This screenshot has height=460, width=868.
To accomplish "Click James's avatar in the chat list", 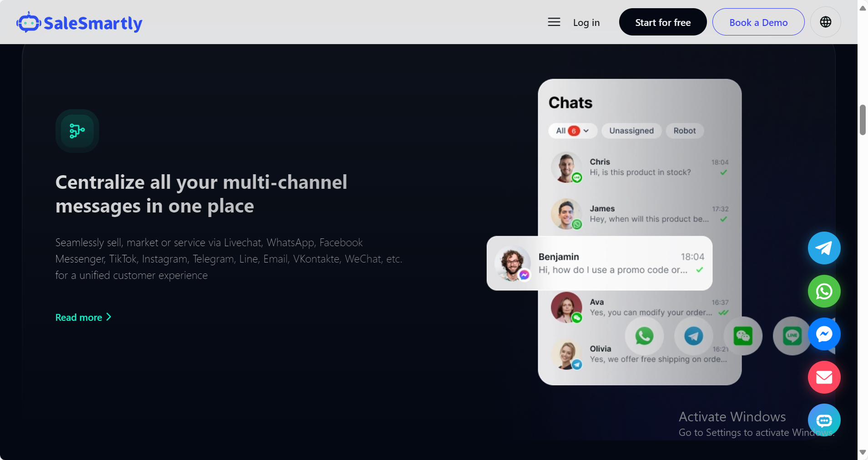I will [x=566, y=214].
